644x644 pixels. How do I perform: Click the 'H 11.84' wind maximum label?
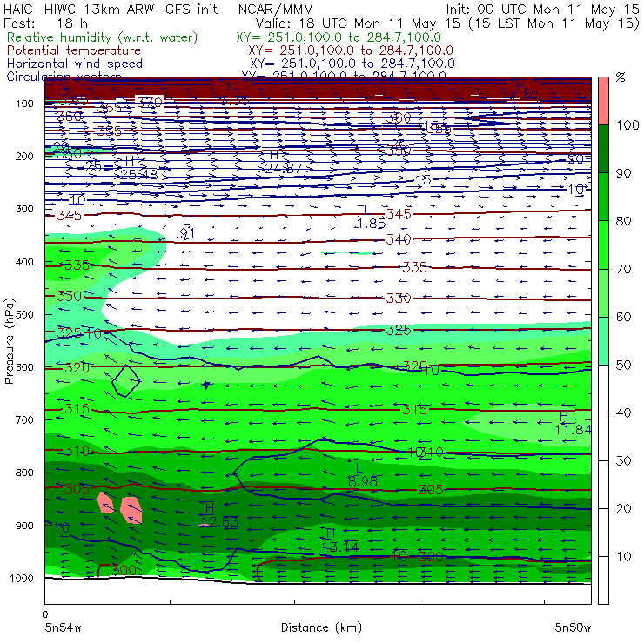(x=573, y=423)
